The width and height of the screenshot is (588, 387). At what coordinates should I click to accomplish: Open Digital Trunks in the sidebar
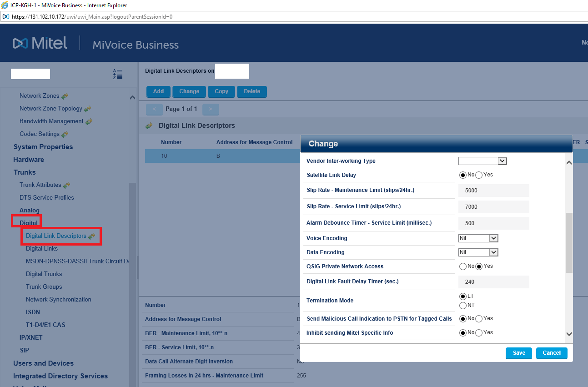pyautogui.click(x=44, y=274)
